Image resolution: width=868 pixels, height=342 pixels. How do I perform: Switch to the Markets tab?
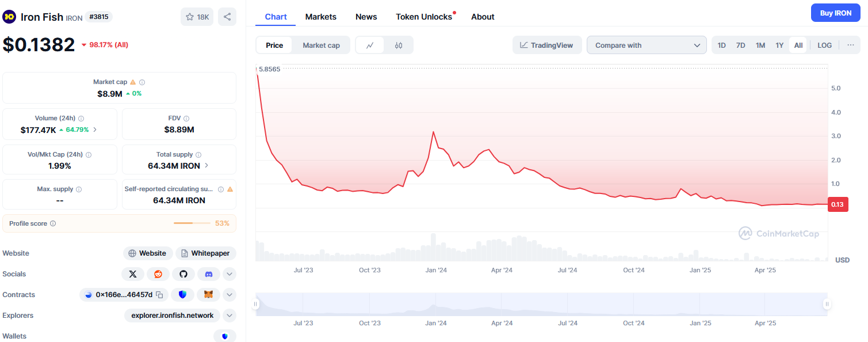point(320,16)
